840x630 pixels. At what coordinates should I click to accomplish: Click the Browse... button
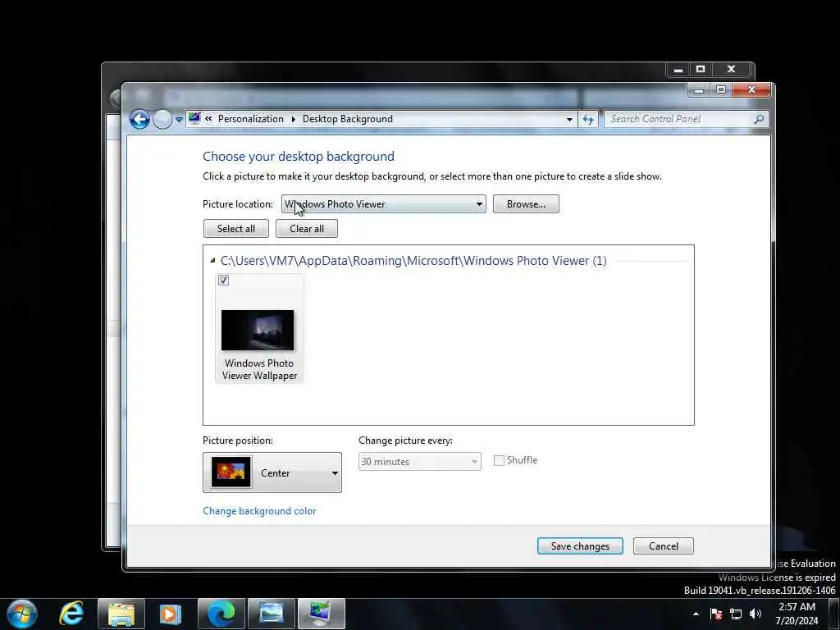526,204
